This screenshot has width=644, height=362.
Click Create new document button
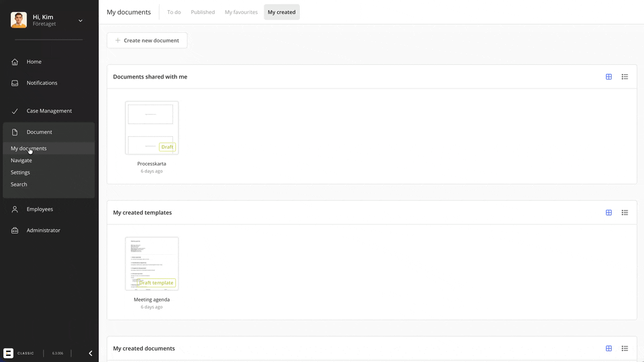pyautogui.click(x=147, y=40)
